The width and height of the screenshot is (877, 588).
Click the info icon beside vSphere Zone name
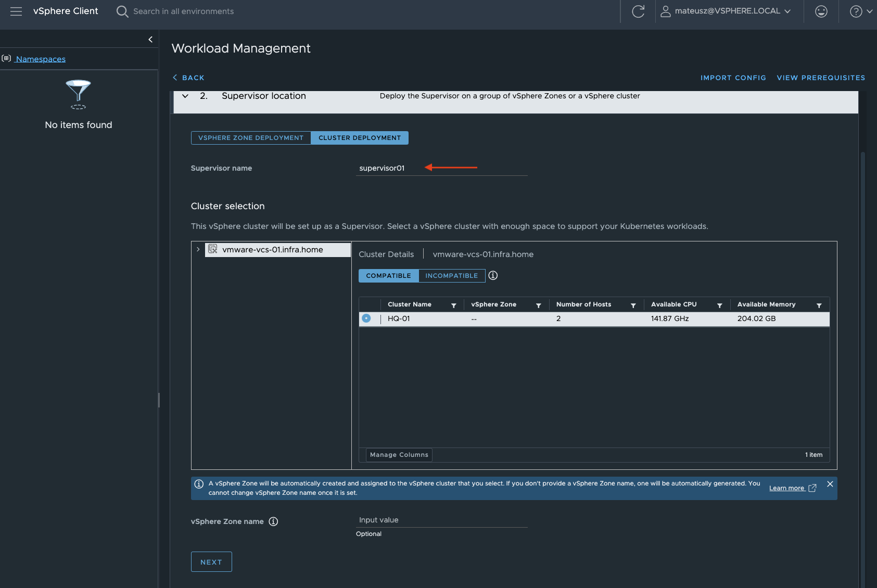click(x=273, y=521)
